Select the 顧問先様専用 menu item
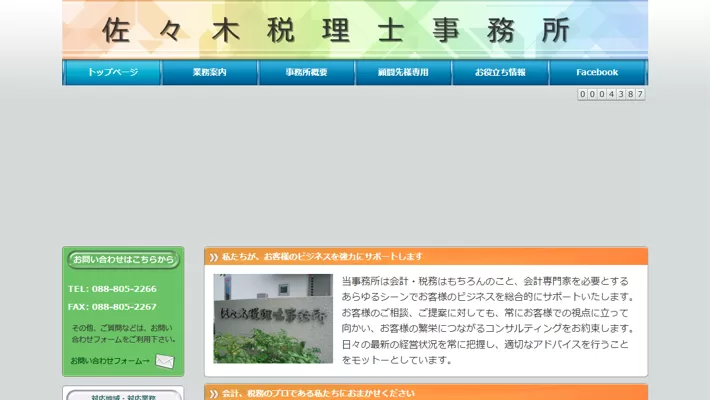The image size is (710, 400). (403, 73)
